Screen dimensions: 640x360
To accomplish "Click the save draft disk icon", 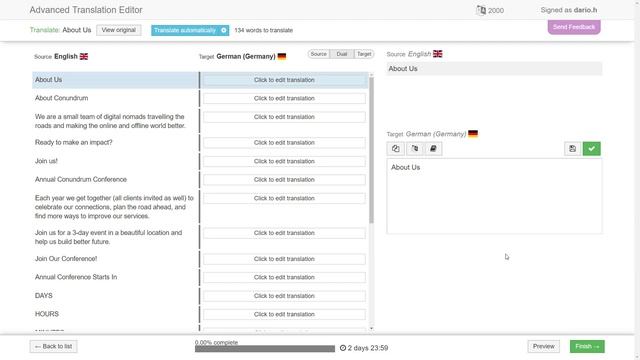I will [572, 149].
